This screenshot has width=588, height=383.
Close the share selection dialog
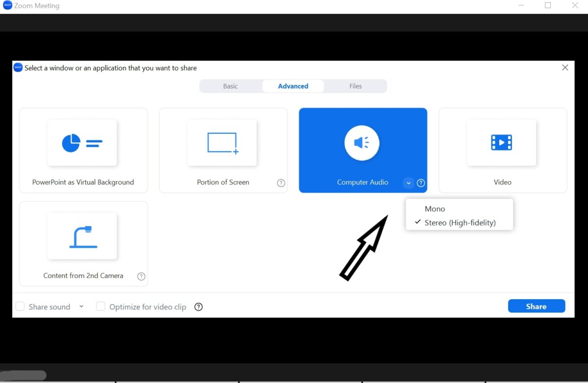(x=565, y=68)
